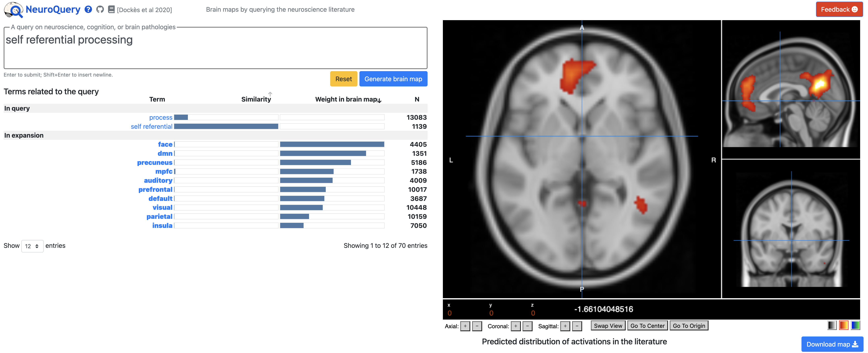Click the 'Terms related to the query' heading

51,92
